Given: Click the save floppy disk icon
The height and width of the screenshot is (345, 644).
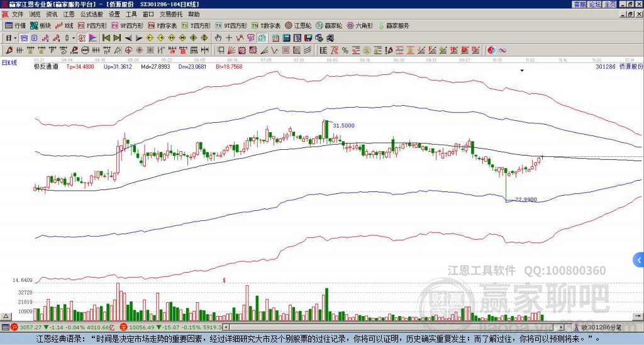Looking at the screenshot, I should coord(308,38).
